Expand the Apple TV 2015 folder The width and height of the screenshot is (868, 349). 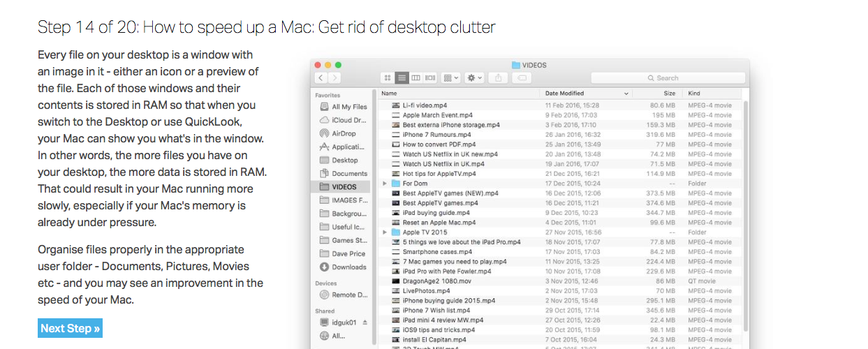[385, 232]
